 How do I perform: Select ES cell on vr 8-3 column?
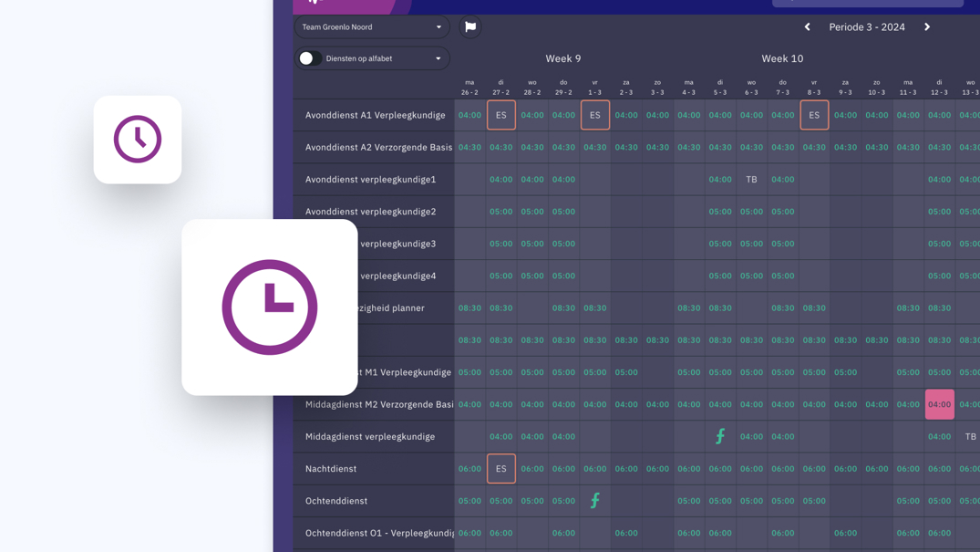click(814, 116)
